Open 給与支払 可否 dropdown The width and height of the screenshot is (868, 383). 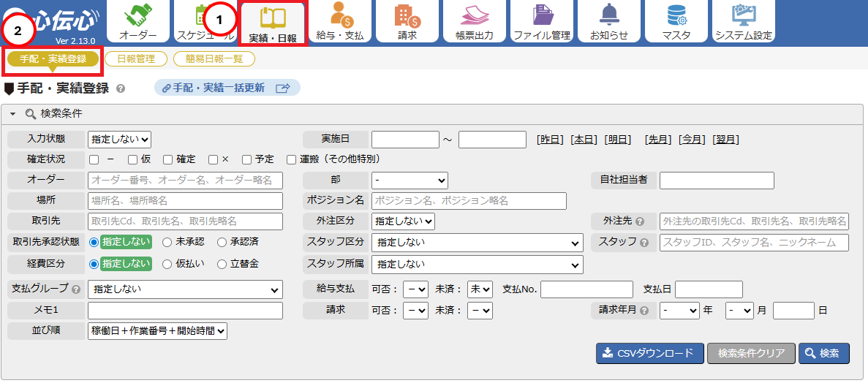tap(416, 289)
